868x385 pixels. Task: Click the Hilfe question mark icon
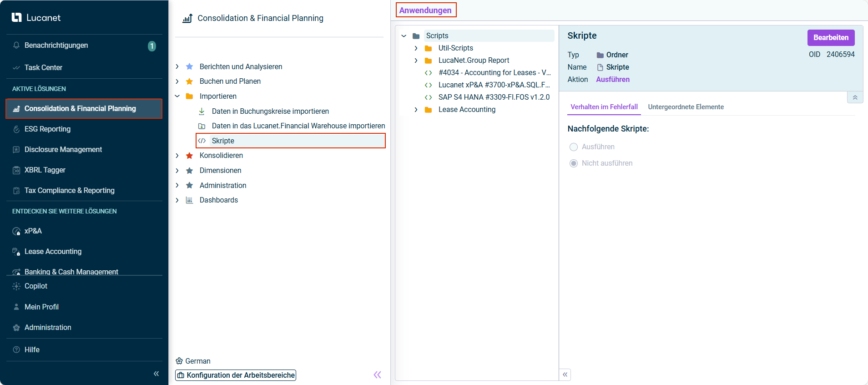tap(16, 350)
